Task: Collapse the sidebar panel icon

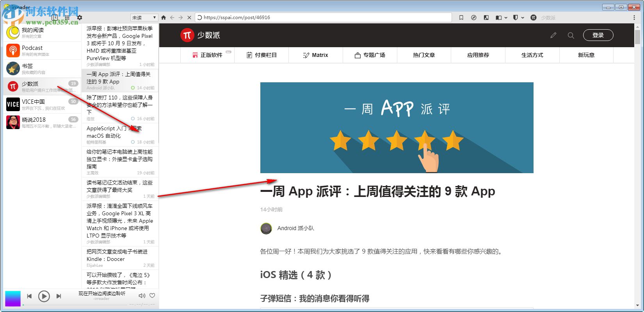Action: pos(55,18)
